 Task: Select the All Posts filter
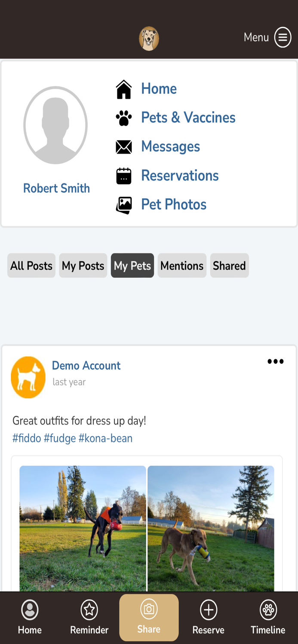[x=31, y=265]
